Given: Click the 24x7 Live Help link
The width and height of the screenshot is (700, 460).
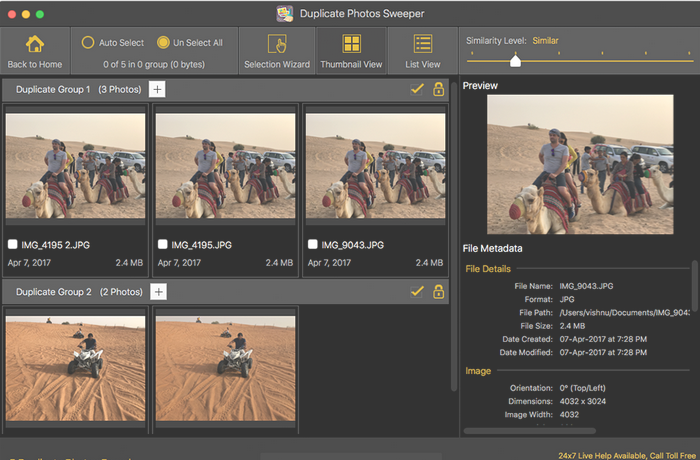Looking at the screenshot, I should click(629, 453).
